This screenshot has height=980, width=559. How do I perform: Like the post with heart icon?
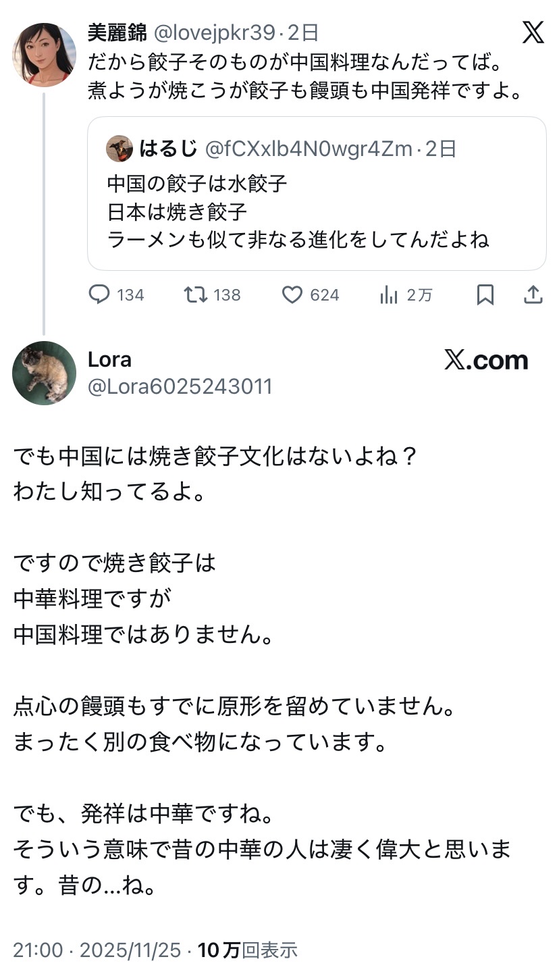(x=292, y=294)
